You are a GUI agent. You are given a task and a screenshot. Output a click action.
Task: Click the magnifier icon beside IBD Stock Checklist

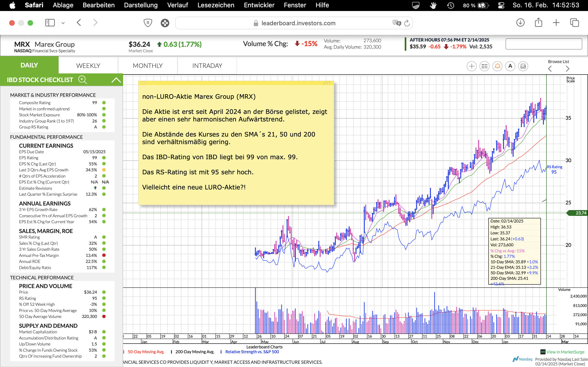coord(83,80)
